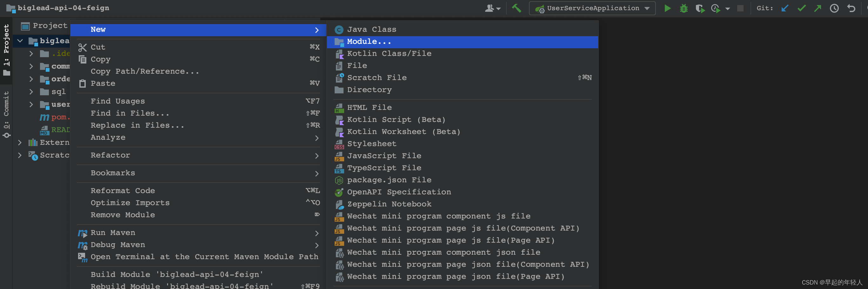Image resolution: width=868 pixels, height=289 pixels.
Task: Create a new Scratch File
Action: pos(462,78)
